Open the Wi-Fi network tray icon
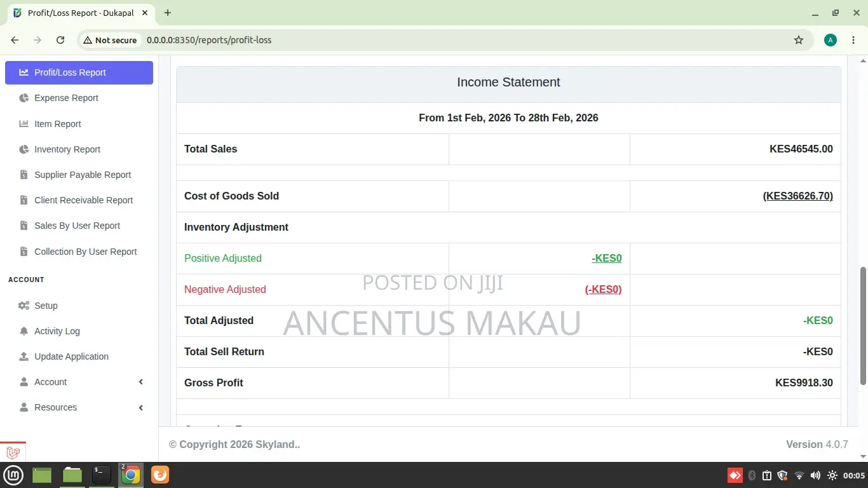This screenshot has width=868, height=488. 799,475
